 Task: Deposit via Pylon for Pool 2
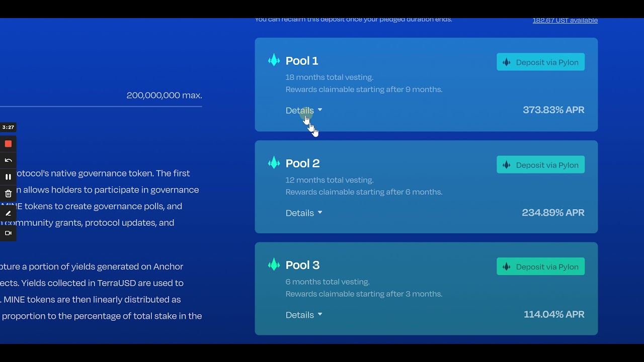click(x=540, y=164)
